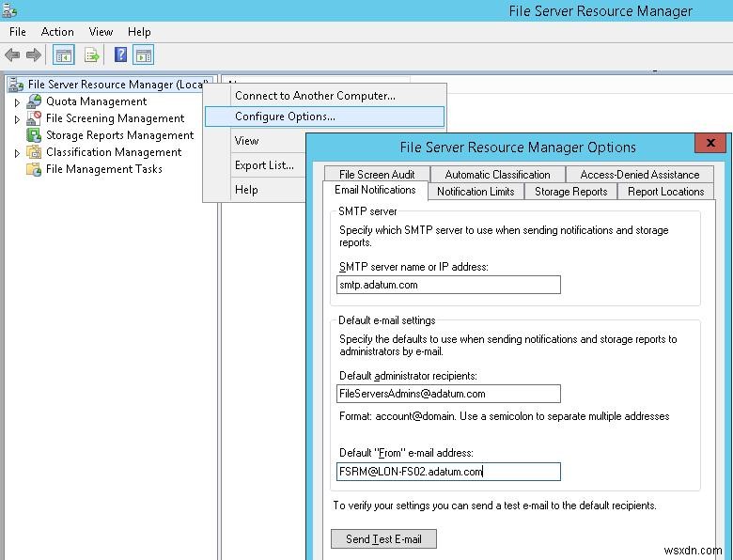Click the 'SMTP server name or IP address:' label

tap(413, 267)
